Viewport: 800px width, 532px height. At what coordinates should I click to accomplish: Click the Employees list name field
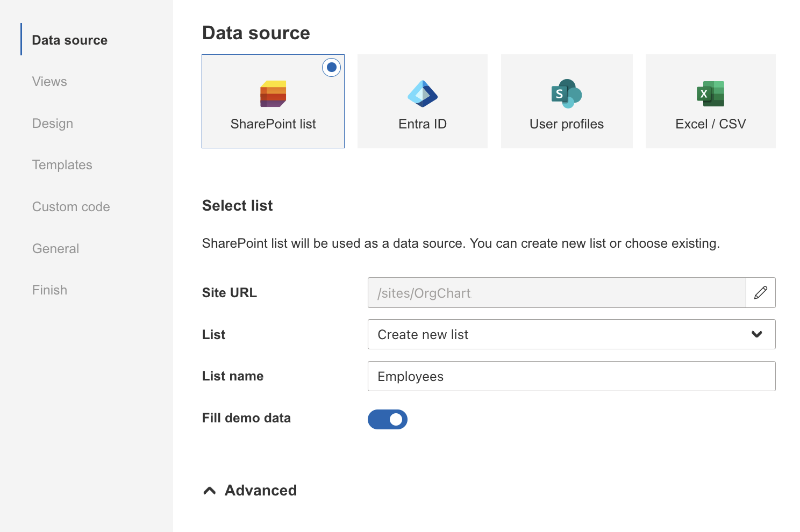point(571,376)
